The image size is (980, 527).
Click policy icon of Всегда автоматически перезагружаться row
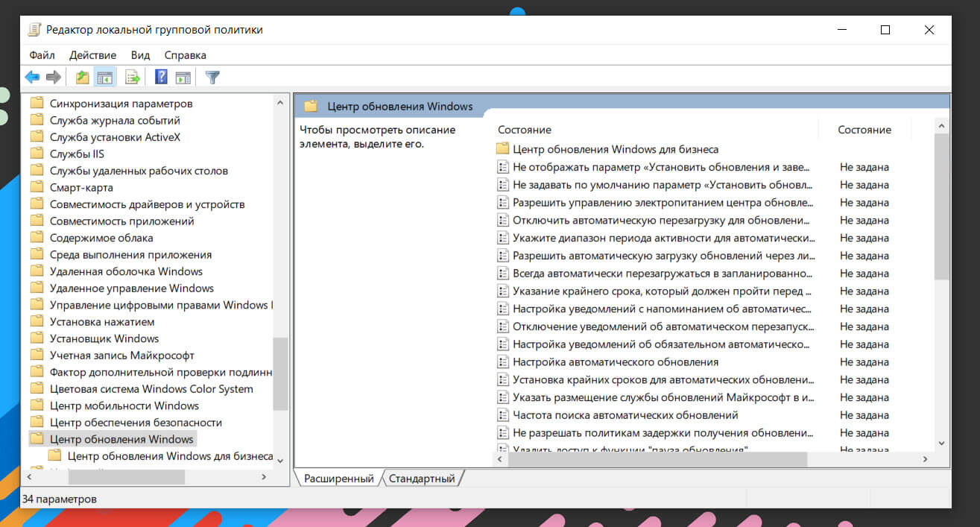(x=503, y=274)
